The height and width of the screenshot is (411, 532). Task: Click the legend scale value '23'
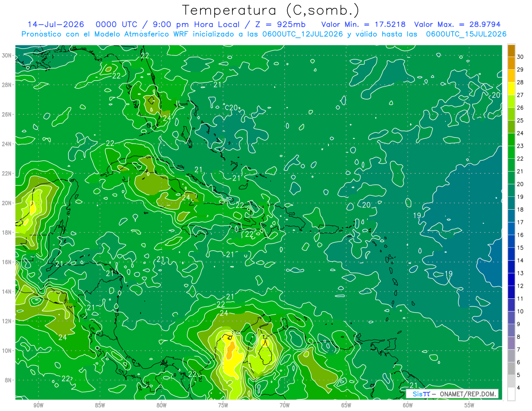coord(520,146)
